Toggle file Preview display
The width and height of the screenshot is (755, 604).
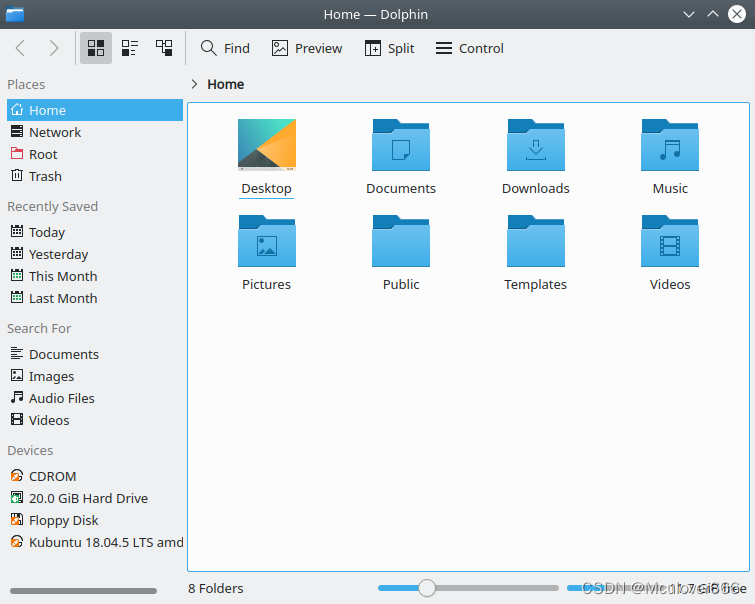tap(307, 48)
